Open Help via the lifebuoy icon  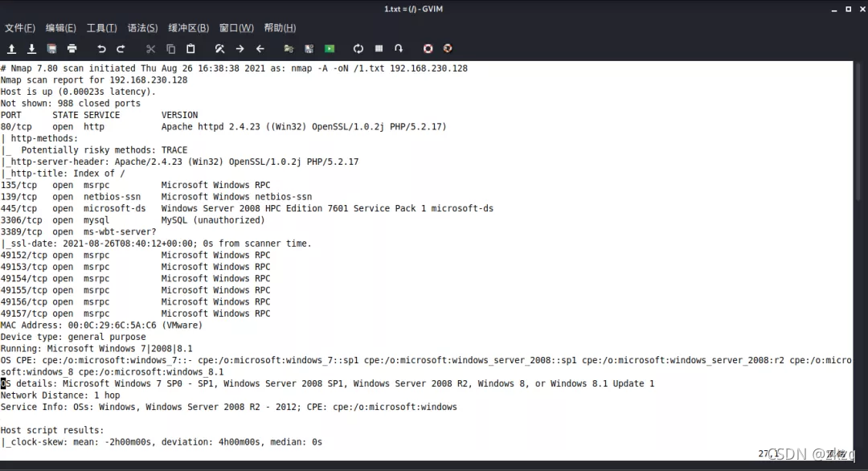428,49
